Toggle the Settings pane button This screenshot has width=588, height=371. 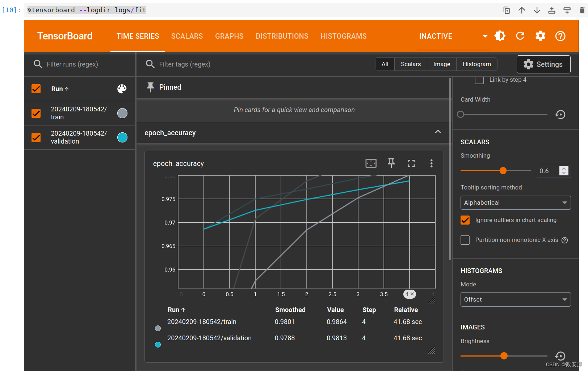click(x=543, y=64)
